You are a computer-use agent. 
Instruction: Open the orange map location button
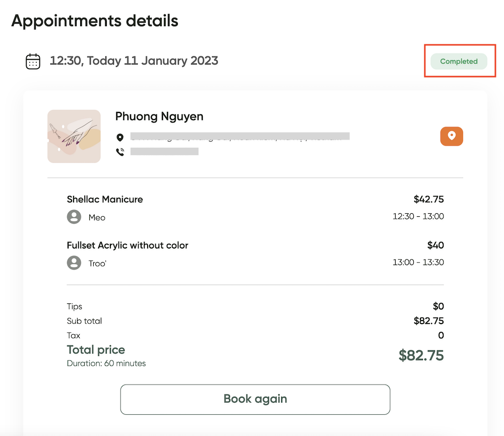click(451, 136)
